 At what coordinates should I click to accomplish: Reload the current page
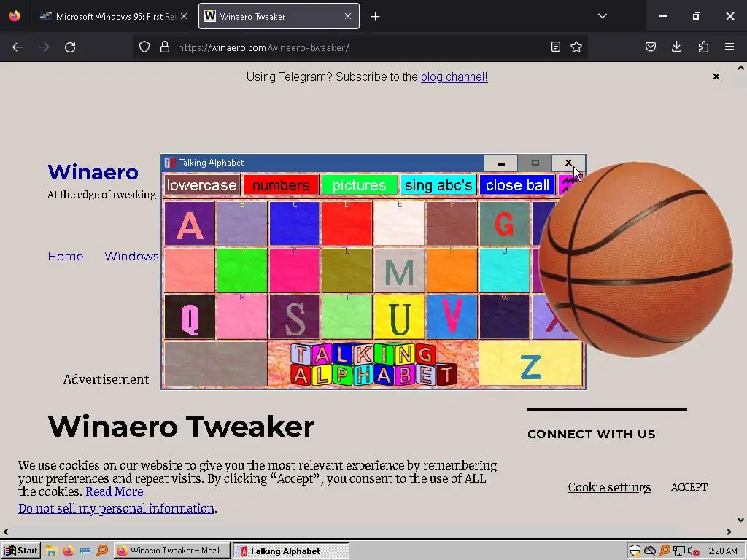(70, 47)
